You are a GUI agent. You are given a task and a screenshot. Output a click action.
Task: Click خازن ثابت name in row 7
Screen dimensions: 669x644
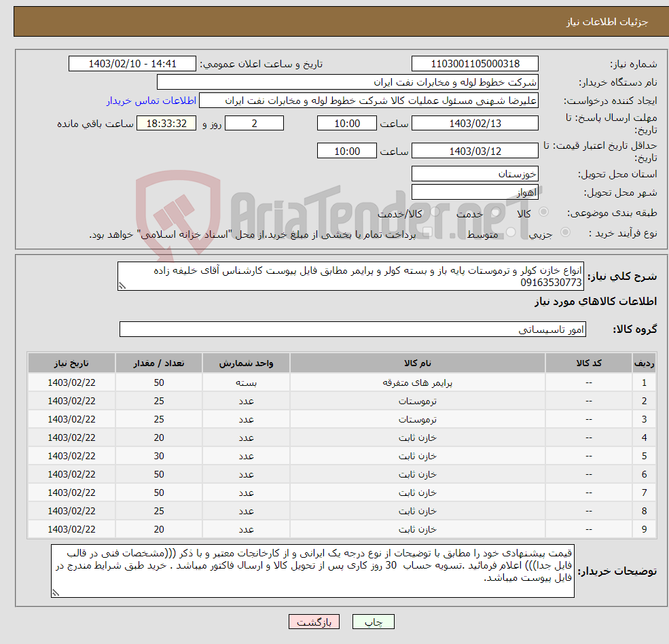(418, 493)
